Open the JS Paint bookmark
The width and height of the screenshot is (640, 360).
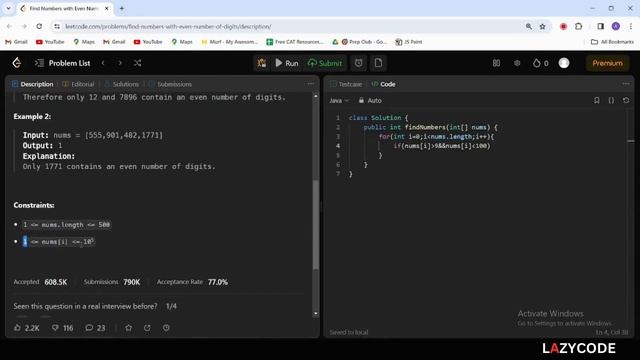(409, 42)
